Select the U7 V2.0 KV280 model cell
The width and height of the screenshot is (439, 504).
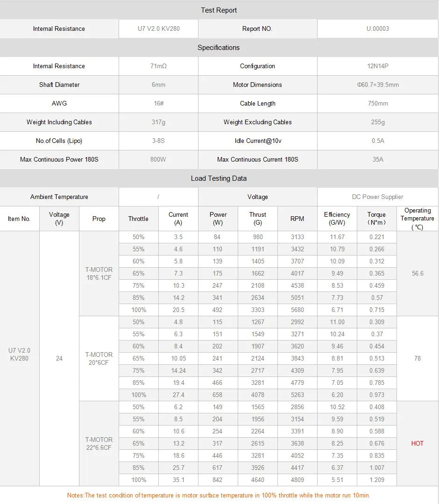tap(158, 28)
